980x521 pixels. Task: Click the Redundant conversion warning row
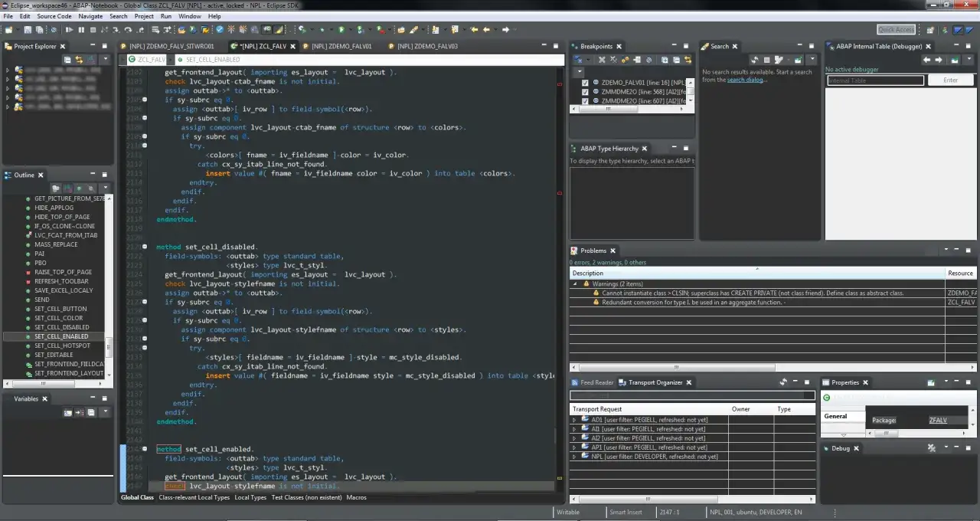tap(773, 302)
